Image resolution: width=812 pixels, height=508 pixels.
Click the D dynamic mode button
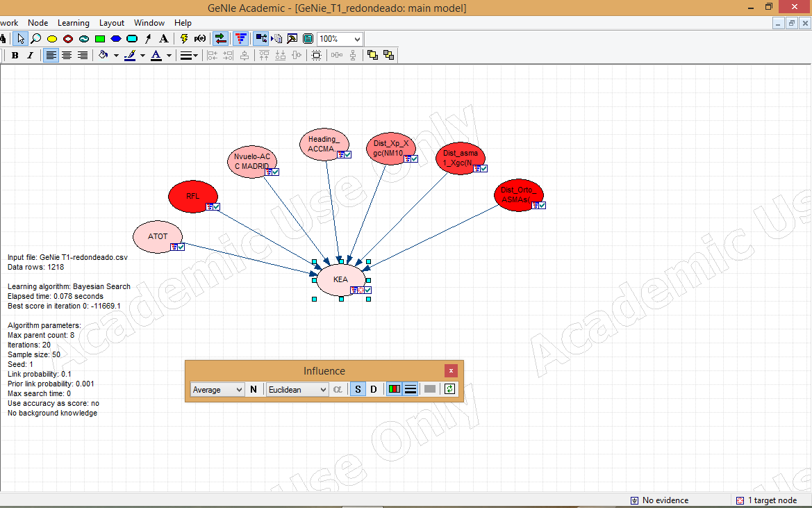click(374, 389)
